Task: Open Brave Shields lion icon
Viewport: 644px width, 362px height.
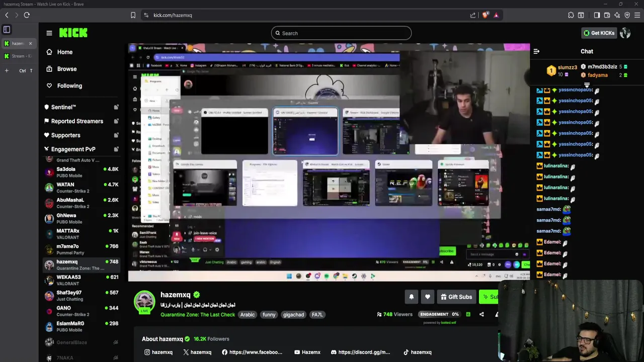Action: (x=485, y=15)
